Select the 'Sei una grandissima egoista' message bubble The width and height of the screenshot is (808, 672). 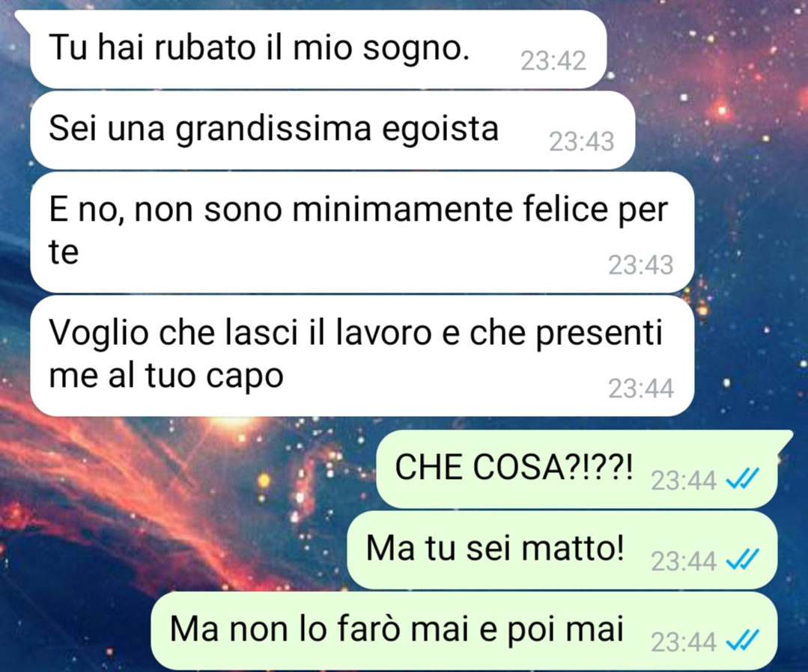(332, 129)
